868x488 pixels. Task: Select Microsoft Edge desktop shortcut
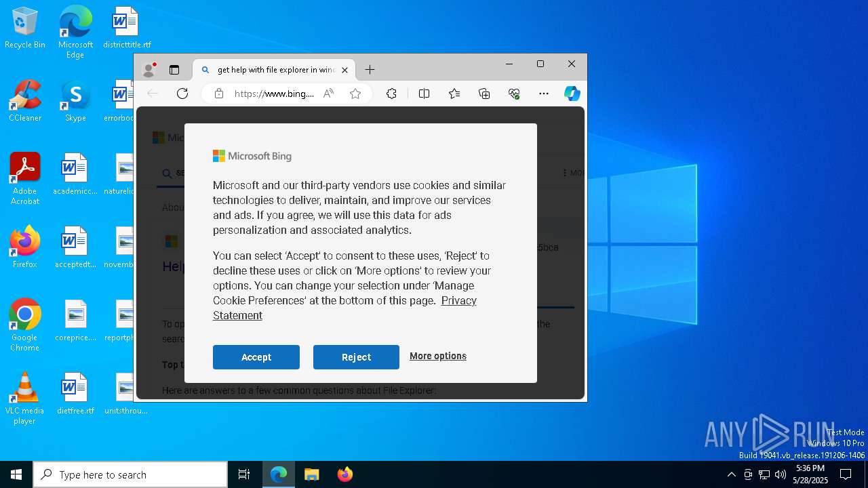pos(75,32)
